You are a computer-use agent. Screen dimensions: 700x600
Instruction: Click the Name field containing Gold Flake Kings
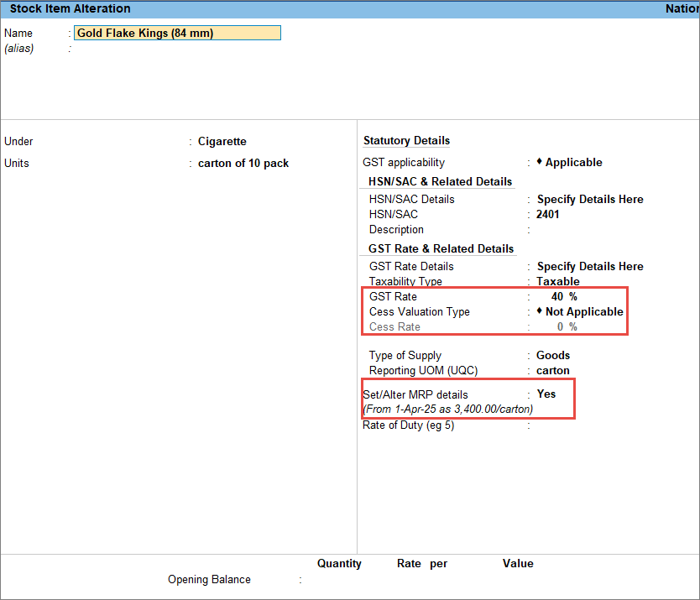point(177,34)
